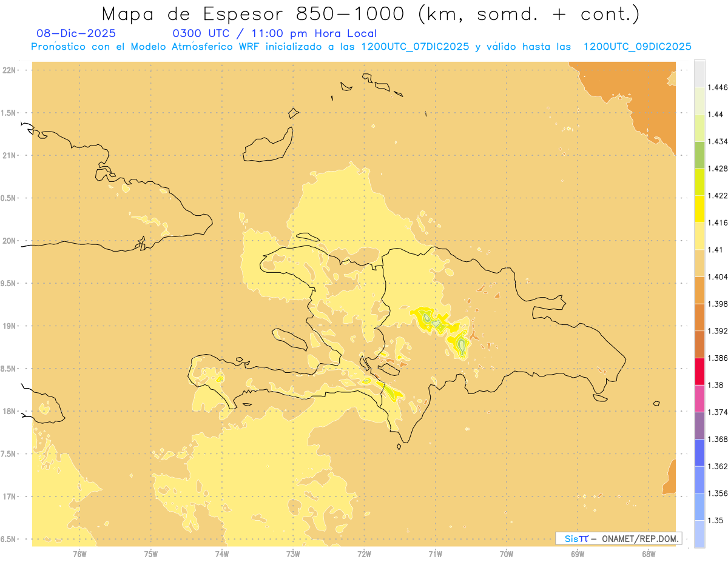This screenshot has height=562, width=728.
Task: Click the colorbar value '1.38'
Action: coord(715,385)
